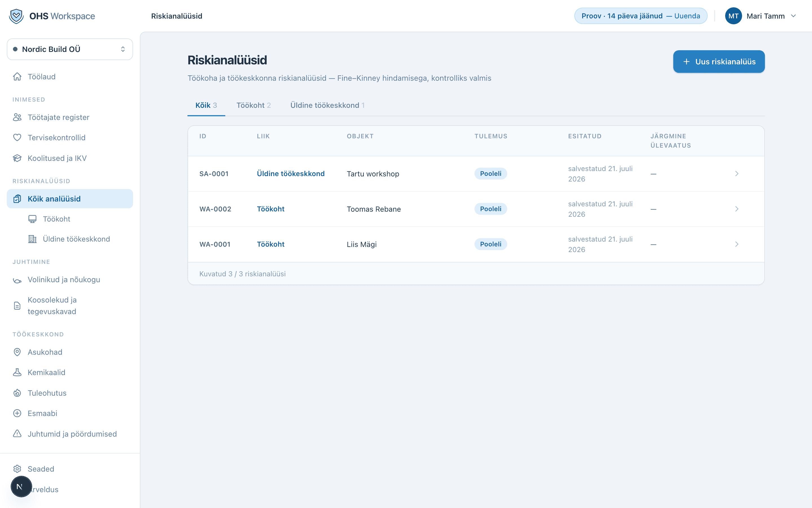Open Juhtumid ja pöördumised in the sidebar
The image size is (812, 508).
point(70,434)
